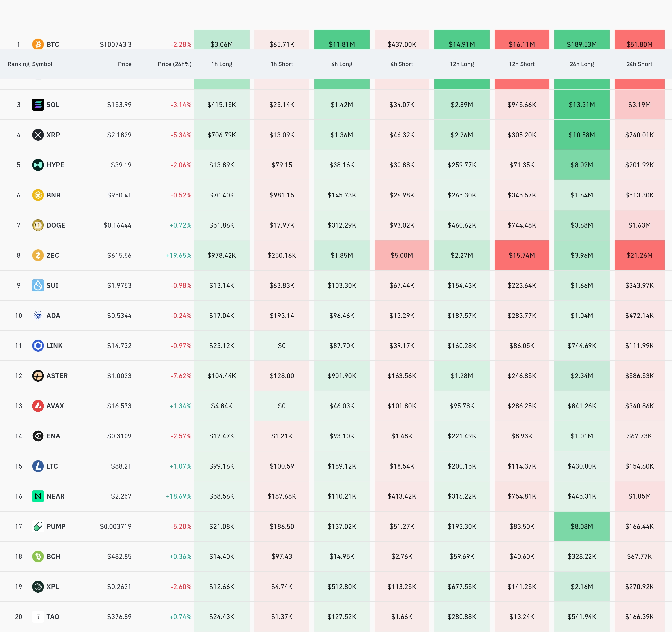Sort by the Ranking column header
Viewport: 672px width, 632px height.
[x=18, y=64]
